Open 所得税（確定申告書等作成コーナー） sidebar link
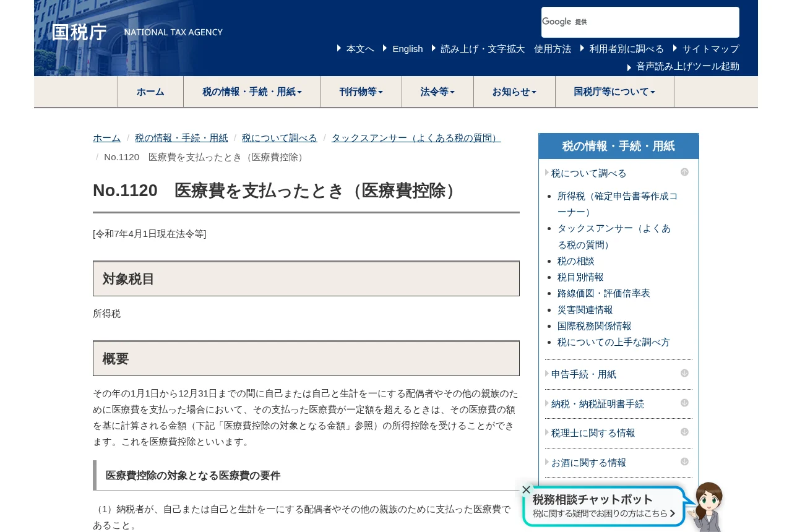Image resolution: width=792 pixels, height=532 pixels. pyautogui.click(x=618, y=204)
